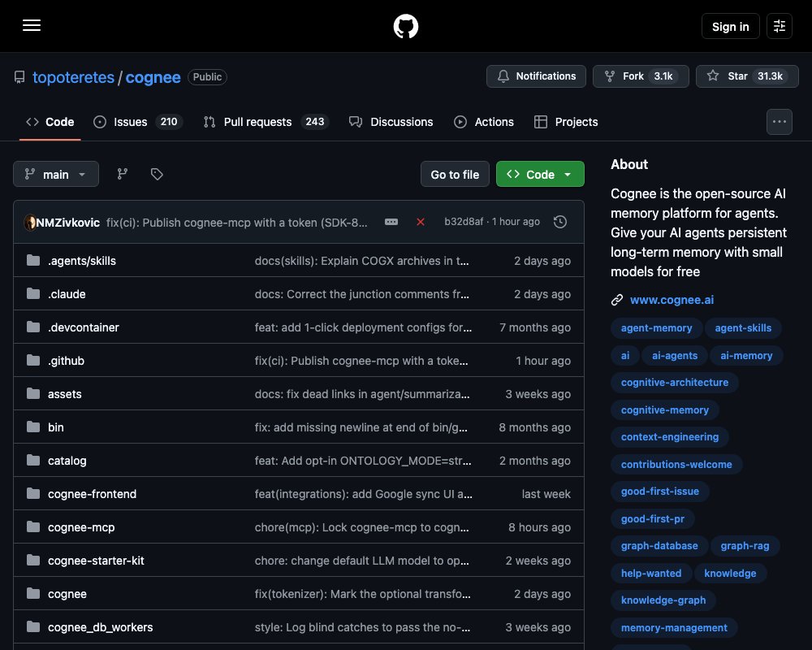
Task: Expand the main branch selector
Action: pos(56,174)
